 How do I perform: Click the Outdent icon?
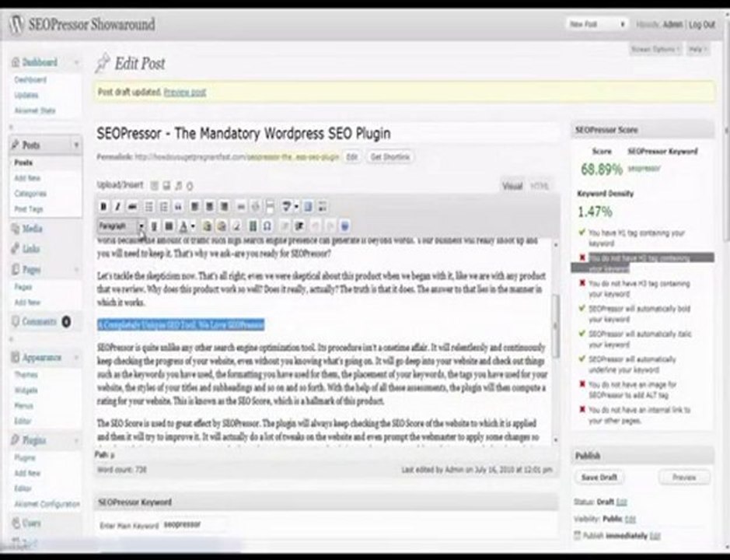(x=285, y=226)
